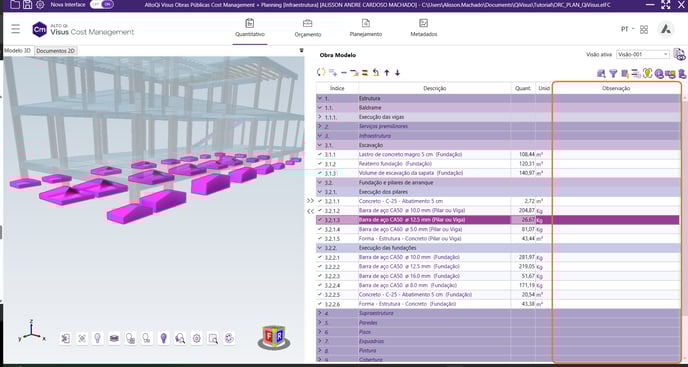Viewport: 688px width, 367px height.
Task: Toggle the check mark on row 3.1.1
Action: coord(320,154)
